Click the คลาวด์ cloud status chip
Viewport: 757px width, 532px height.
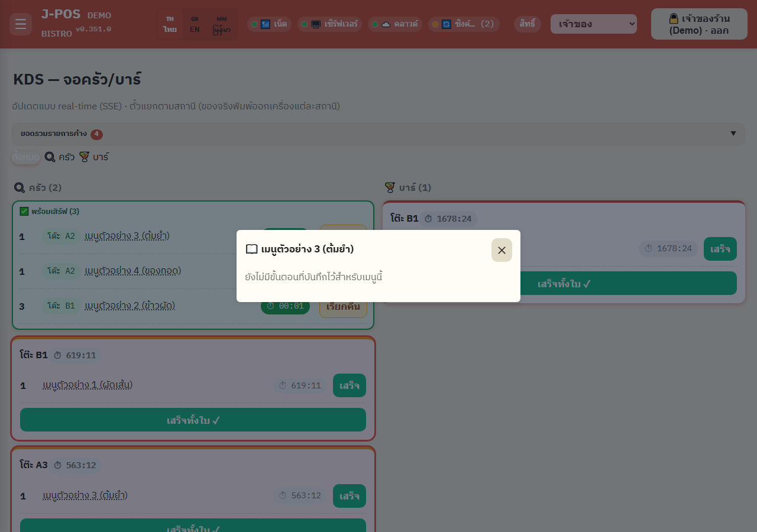coord(394,24)
